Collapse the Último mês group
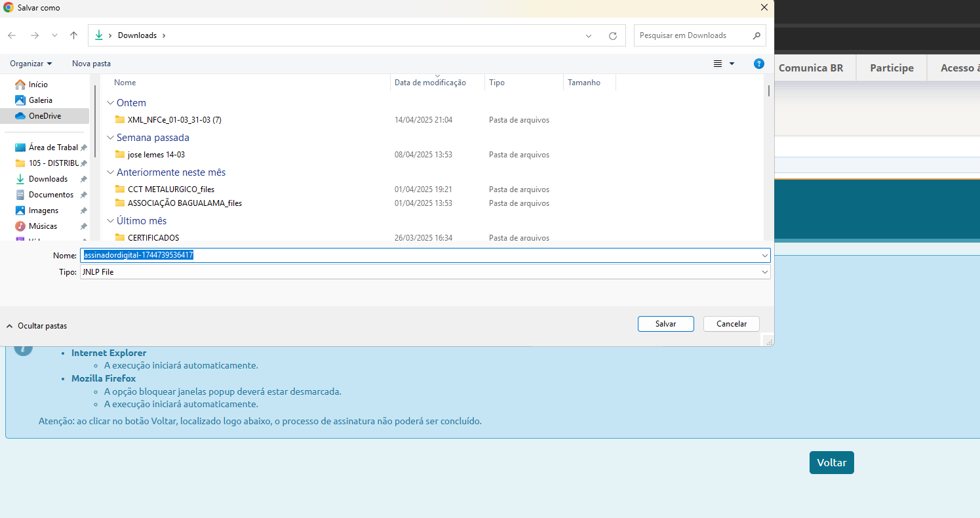This screenshot has width=980, height=518. [109, 221]
